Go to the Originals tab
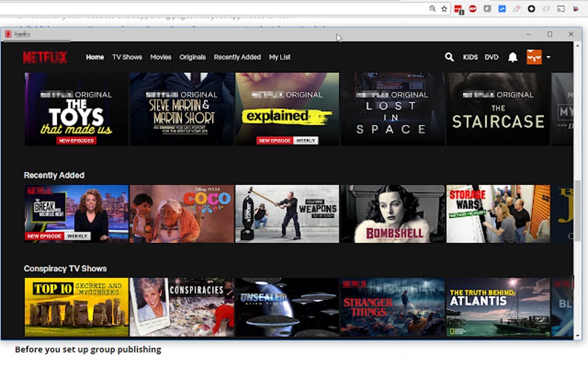588x368 pixels. click(x=193, y=57)
